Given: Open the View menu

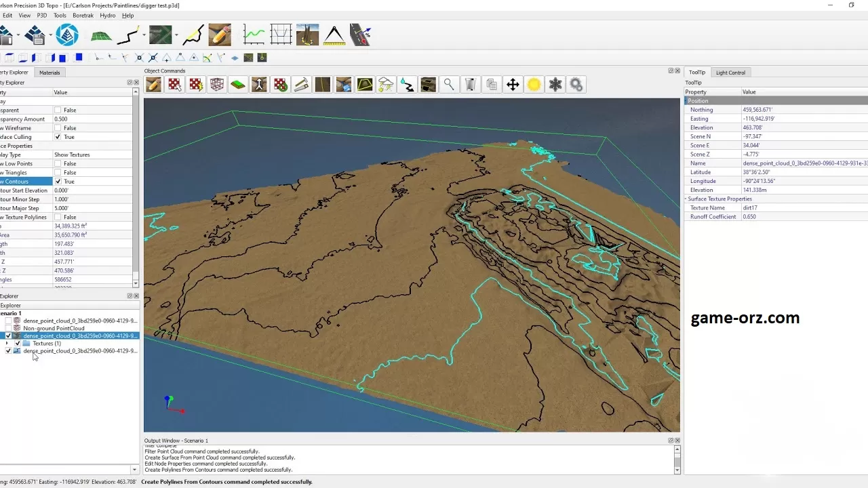Looking at the screenshot, I should coord(24,15).
